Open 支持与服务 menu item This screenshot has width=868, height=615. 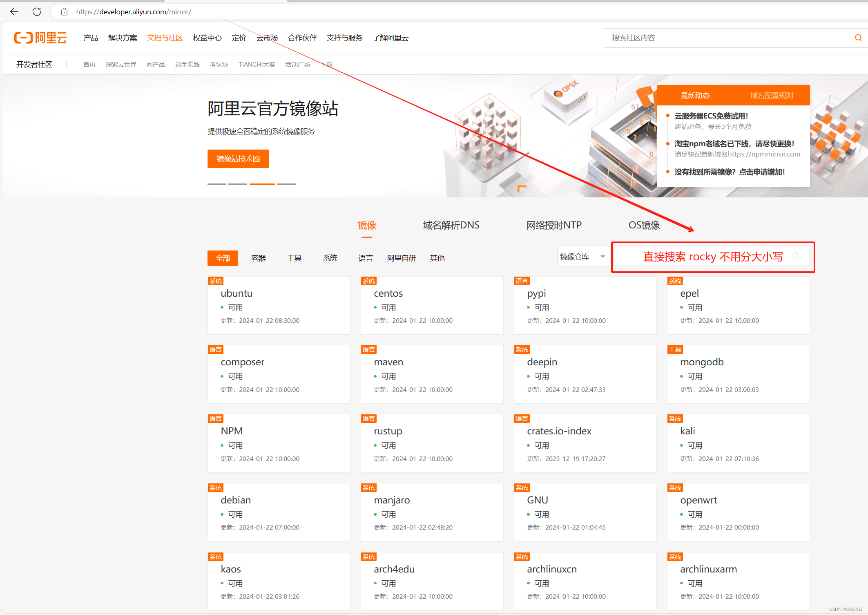tap(344, 38)
